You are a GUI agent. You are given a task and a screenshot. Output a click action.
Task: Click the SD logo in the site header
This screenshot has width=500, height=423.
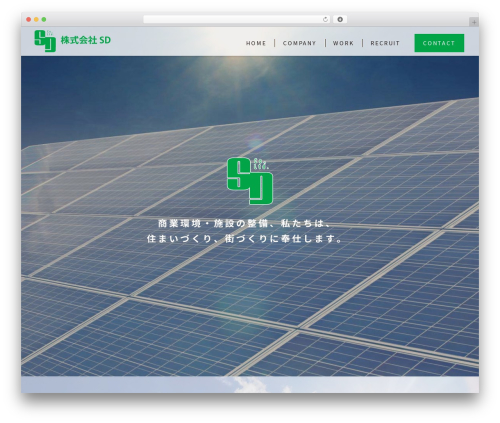(x=45, y=41)
